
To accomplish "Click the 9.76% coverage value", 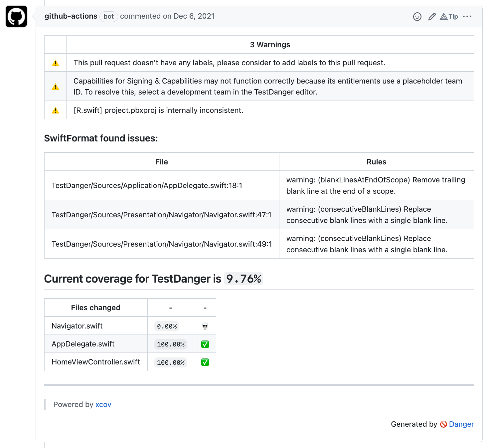I will point(244,279).
